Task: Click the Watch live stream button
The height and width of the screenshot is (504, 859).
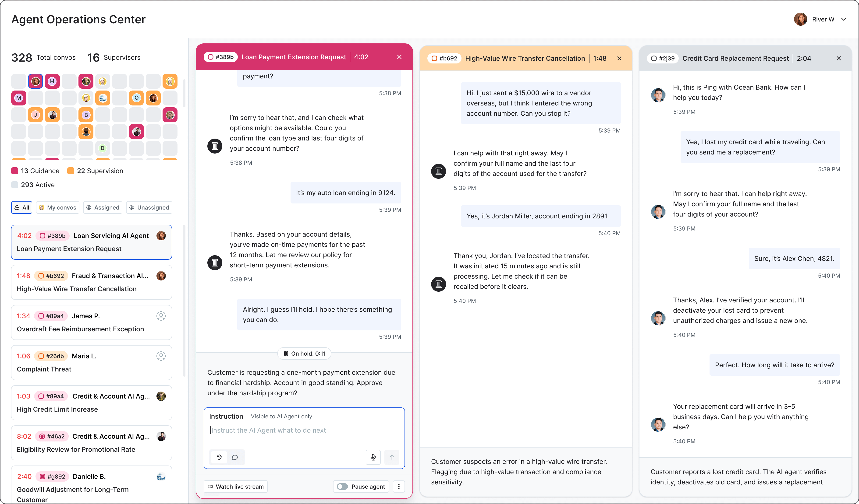Action: 236,486
